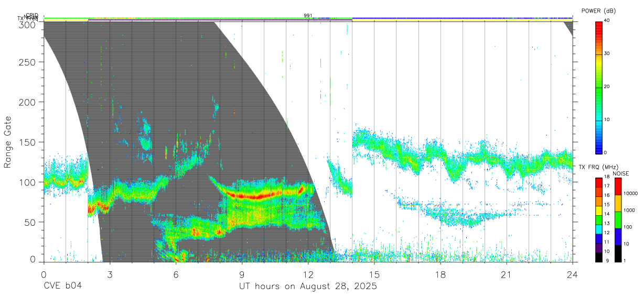Select the 11 tick on TX FRQ scale
The height and width of the screenshot is (297, 644).
[x=607, y=243]
